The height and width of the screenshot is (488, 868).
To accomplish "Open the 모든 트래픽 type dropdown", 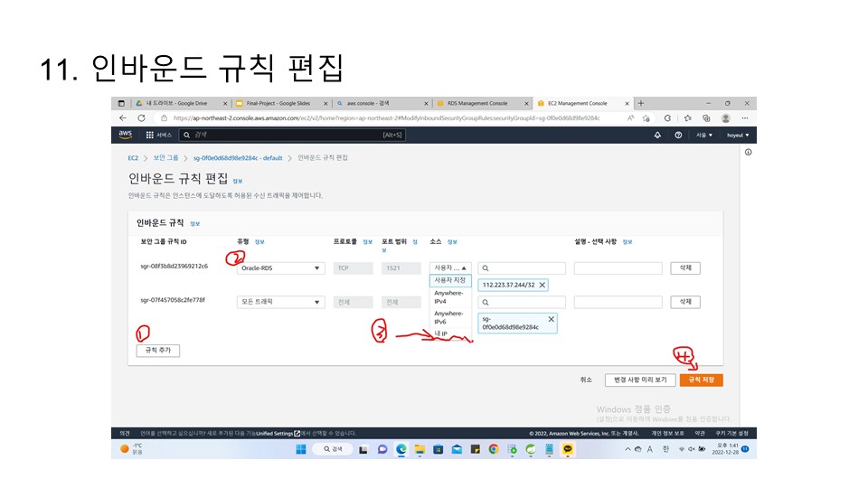I will click(x=280, y=302).
